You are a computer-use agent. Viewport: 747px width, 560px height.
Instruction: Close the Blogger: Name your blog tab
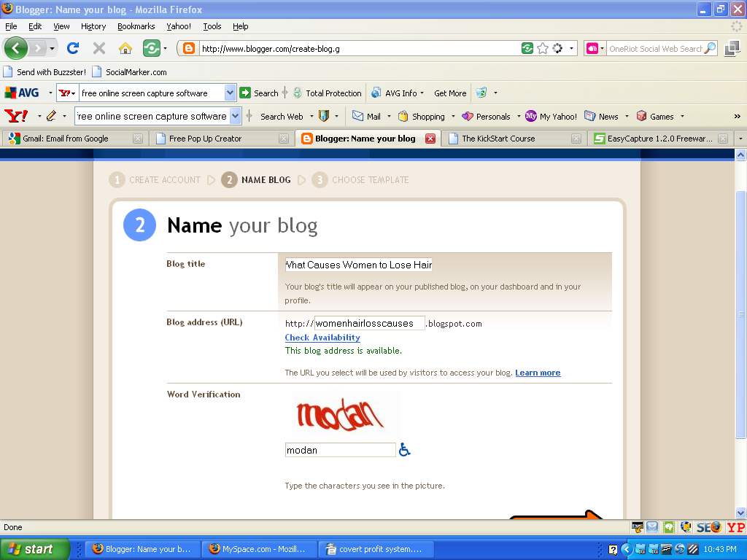(430, 139)
